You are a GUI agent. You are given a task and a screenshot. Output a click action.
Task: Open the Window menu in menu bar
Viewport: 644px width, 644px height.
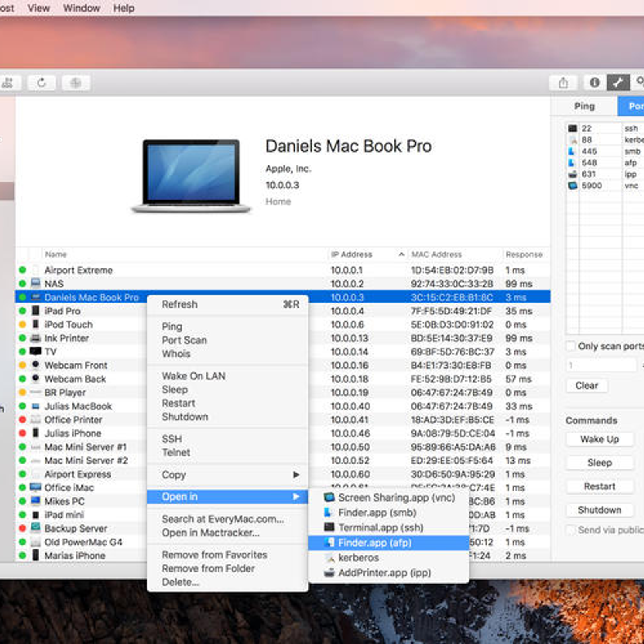point(81,8)
